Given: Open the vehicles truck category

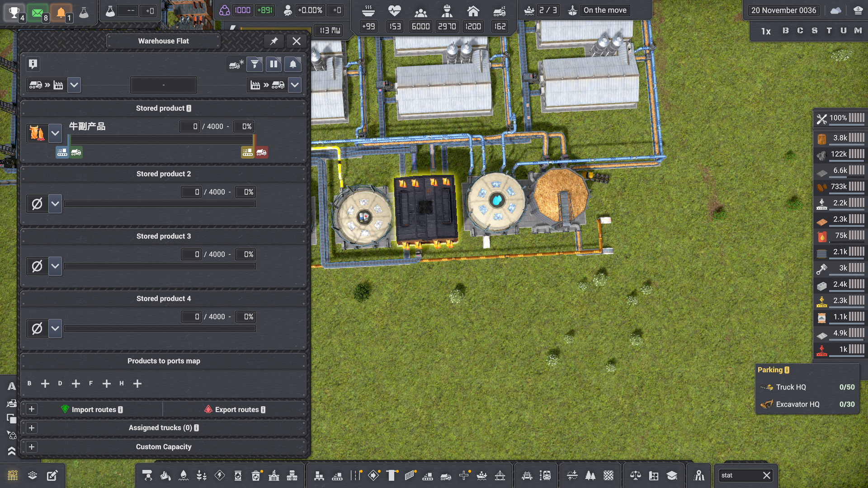Looking at the screenshot, I should pyautogui.click(x=446, y=475).
